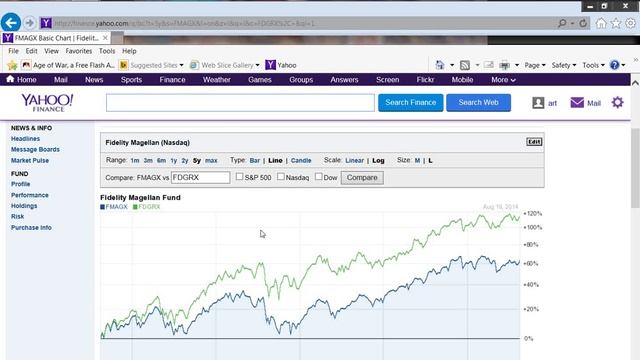The width and height of the screenshot is (640, 360).
Task: Go to Finance in Yahoo navbar
Action: (x=172, y=80)
